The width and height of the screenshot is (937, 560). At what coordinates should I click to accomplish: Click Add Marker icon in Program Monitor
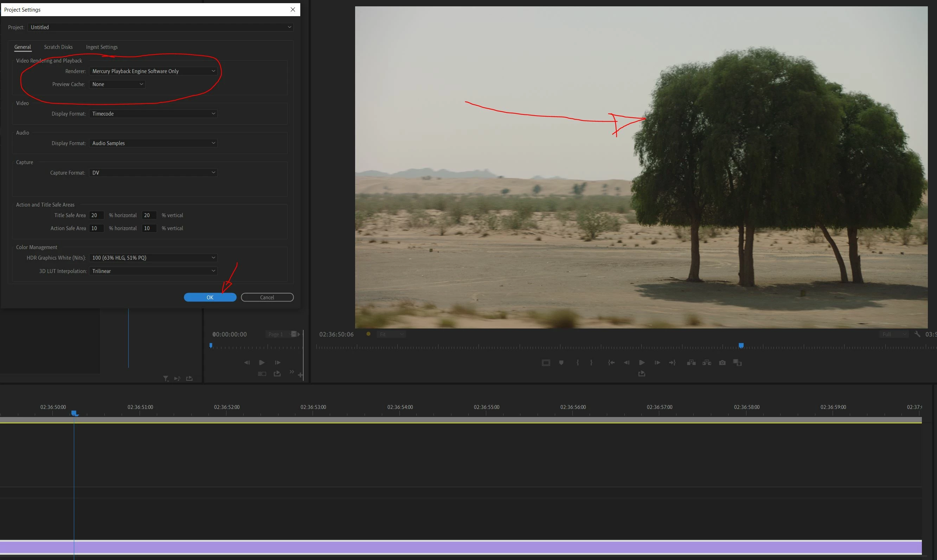(561, 363)
